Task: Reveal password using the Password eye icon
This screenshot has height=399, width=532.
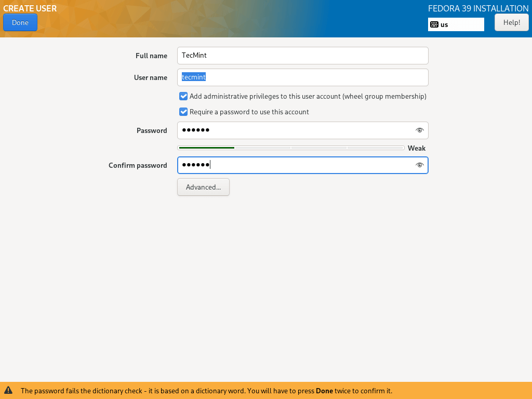Action: pyautogui.click(x=419, y=130)
